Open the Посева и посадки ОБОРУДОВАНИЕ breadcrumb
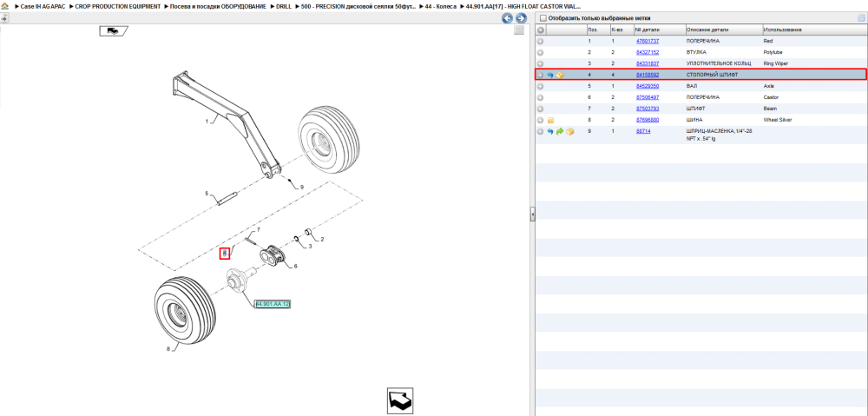This screenshot has height=416, width=868. coord(220,6)
